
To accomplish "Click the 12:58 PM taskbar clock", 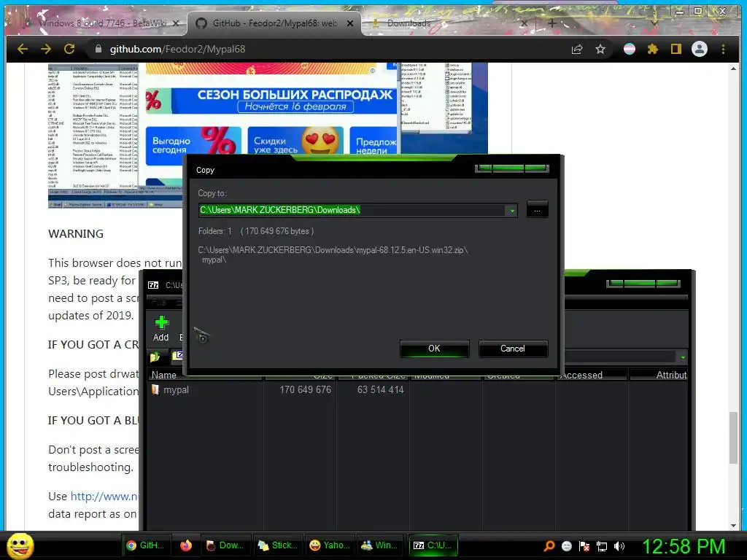I will click(x=684, y=546).
